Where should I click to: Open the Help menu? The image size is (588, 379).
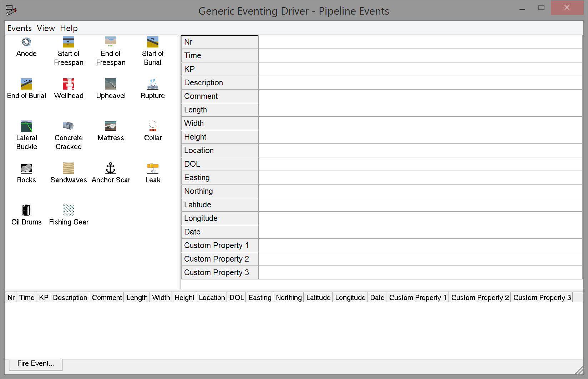click(x=69, y=28)
